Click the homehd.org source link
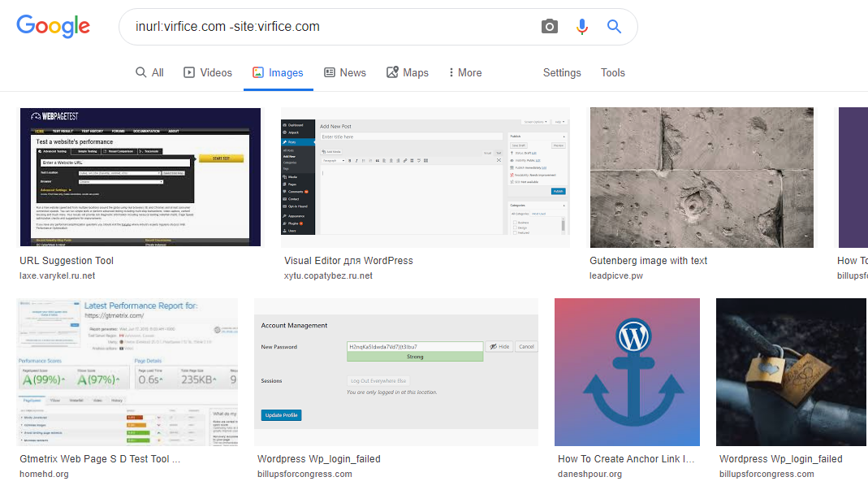This screenshot has height=490, width=868. (44, 474)
